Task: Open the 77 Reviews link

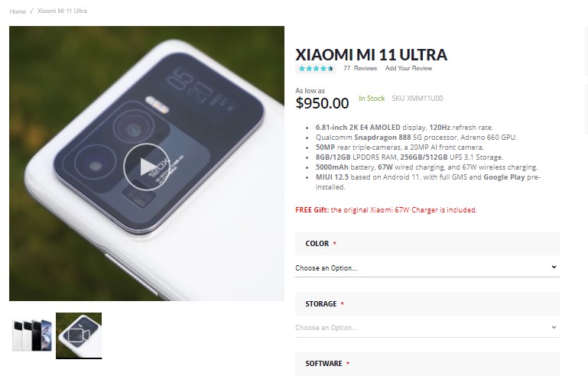Action: click(x=360, y=68)
